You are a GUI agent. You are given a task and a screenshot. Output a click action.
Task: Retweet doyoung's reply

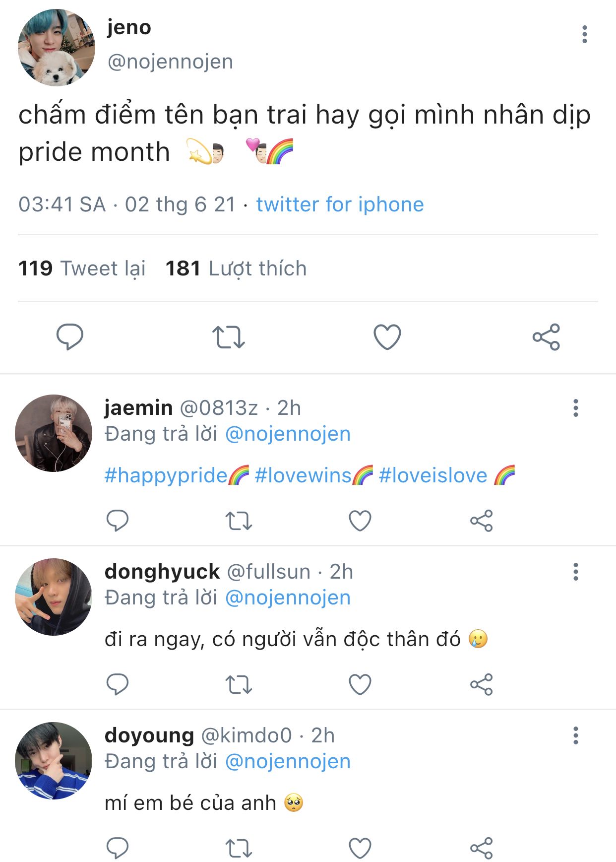coord(239,848)
